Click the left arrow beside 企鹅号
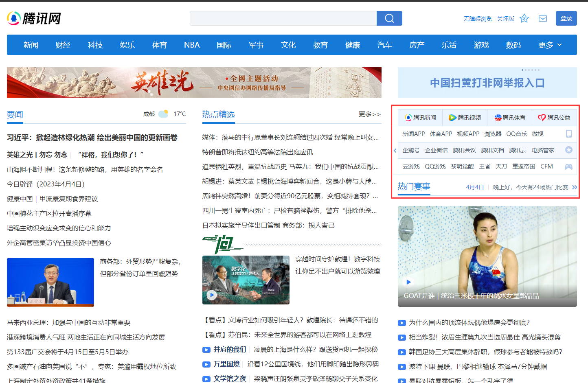The image size is (588, 383). coord(395,151)
